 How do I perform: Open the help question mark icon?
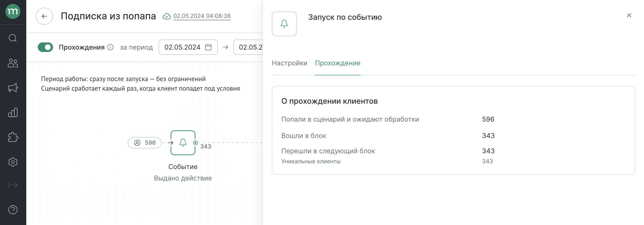tap(13, 210)
